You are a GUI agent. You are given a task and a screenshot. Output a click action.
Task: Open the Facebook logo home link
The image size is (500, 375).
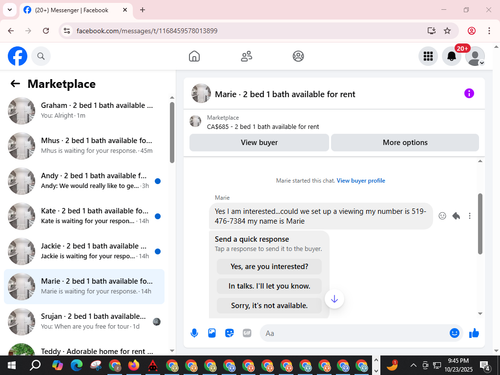pos(17,56)
